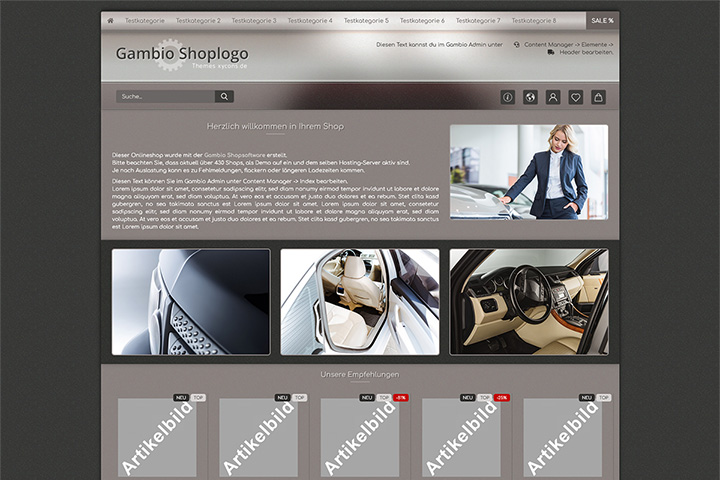Open the first Artikelbild product
This screenshot has height=480, width=720.
tap(157, 437)
